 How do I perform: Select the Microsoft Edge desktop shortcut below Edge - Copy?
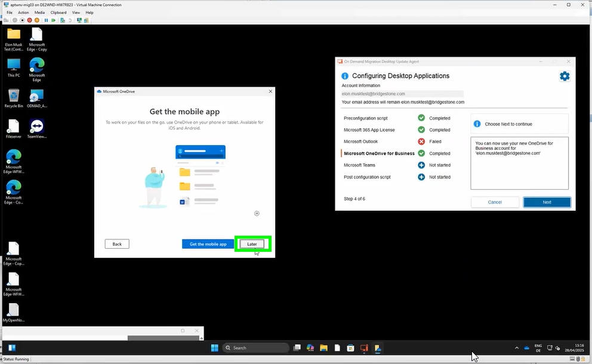(x=36, y=70)
